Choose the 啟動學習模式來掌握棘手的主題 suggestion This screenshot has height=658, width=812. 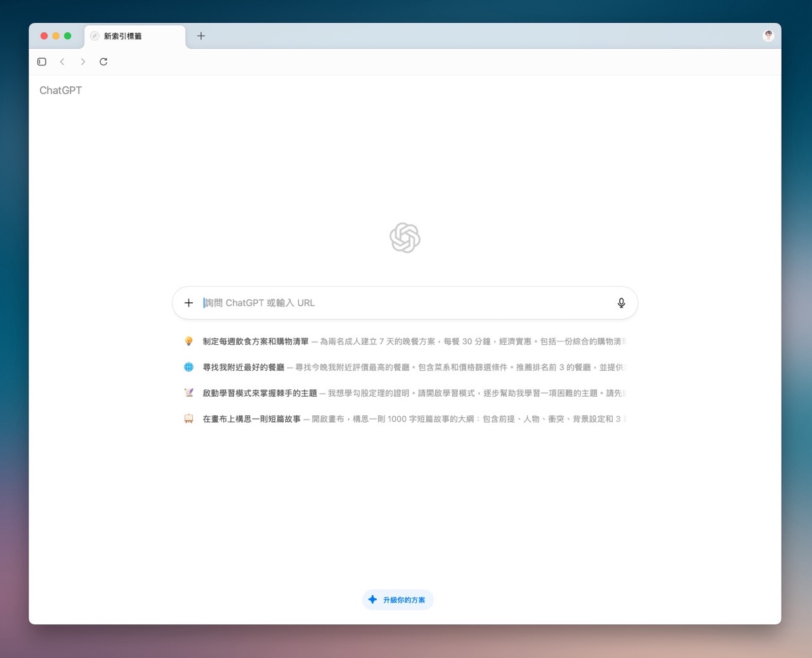click(x=259, y=394)
